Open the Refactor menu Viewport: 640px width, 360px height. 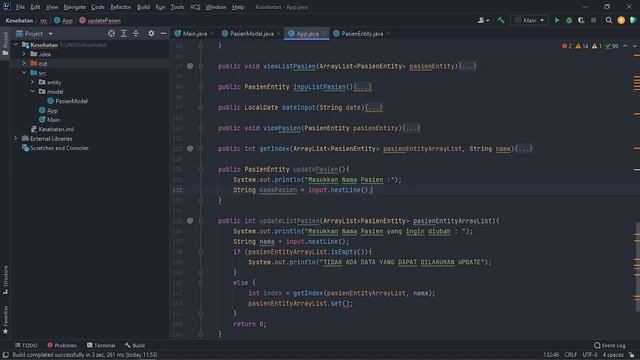[121, 7]
